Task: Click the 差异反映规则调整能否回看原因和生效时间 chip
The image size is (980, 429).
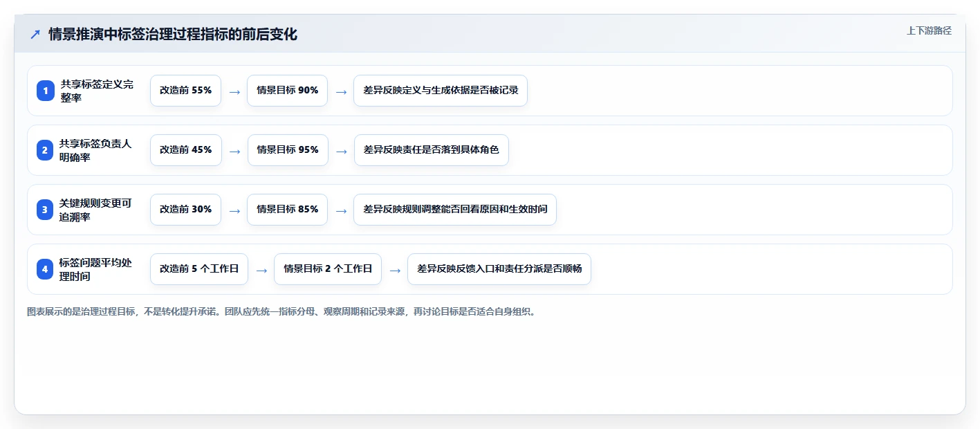Action: (x=455, y=210)
